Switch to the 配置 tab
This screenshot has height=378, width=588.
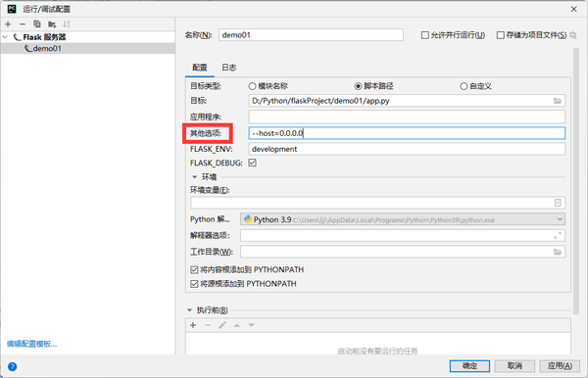pos(200,68)
